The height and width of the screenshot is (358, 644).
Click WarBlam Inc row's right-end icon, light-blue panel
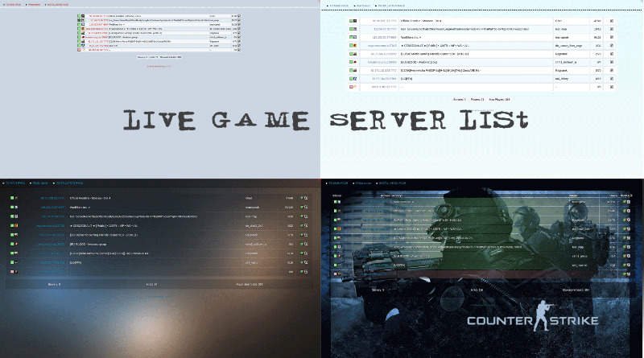612,37
